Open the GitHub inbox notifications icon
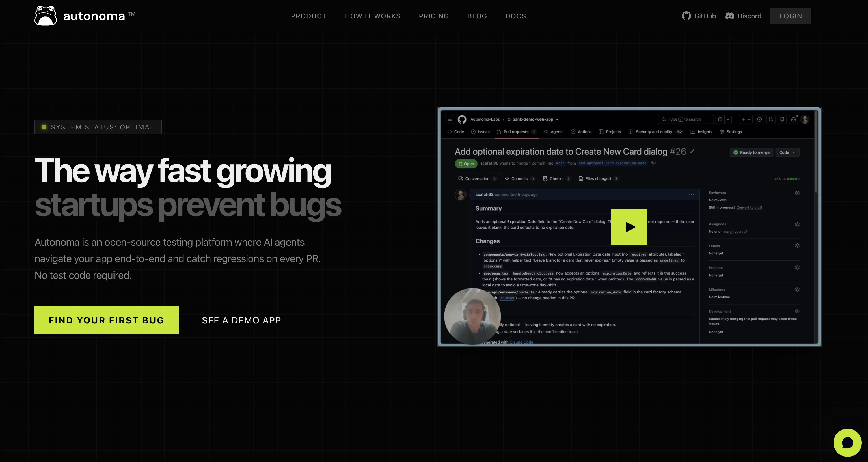 coord(794,119)
